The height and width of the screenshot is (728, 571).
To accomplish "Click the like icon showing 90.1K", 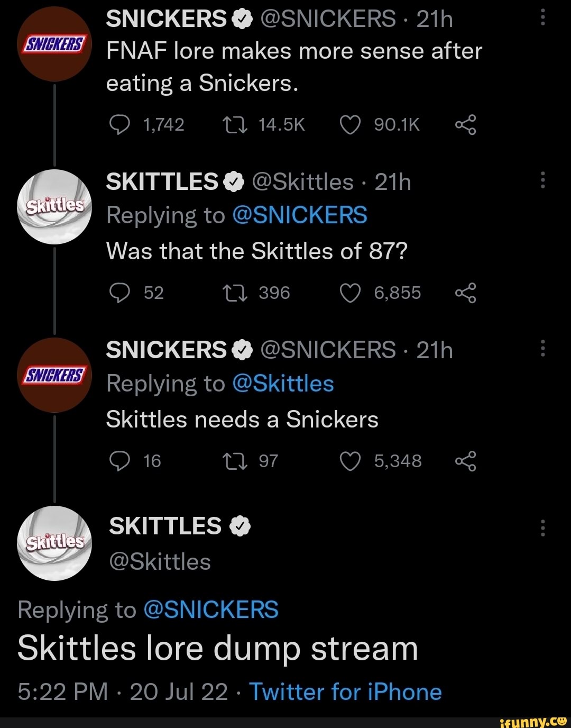I will (x=350, y=124).
